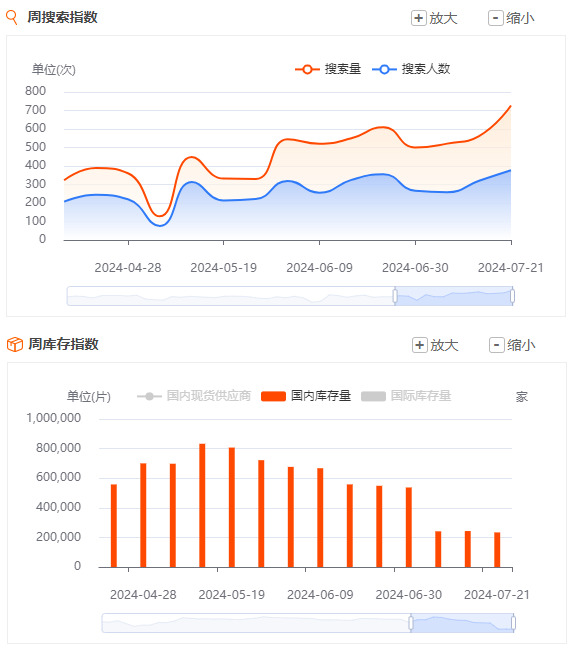Click left handle of search chart zoom slider
Image resolution: width=575 pixels, height=652 pixels.
(x=395, y=296)
